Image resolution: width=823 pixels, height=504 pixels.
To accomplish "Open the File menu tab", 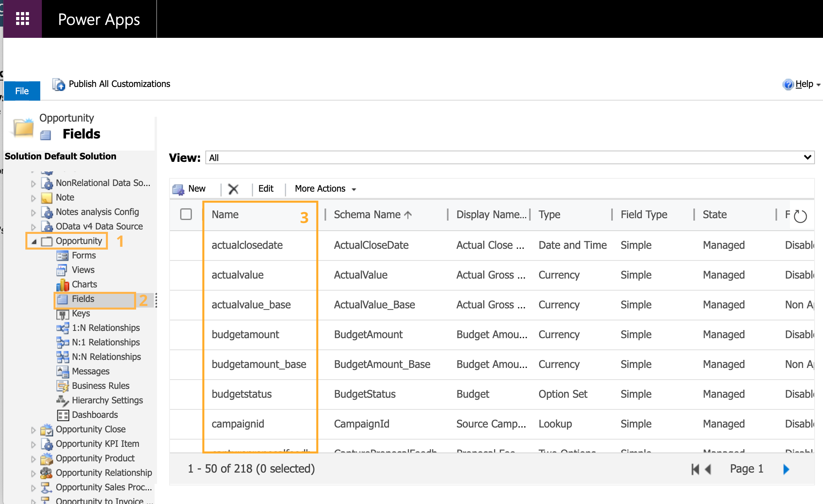I will coord(22,91).
